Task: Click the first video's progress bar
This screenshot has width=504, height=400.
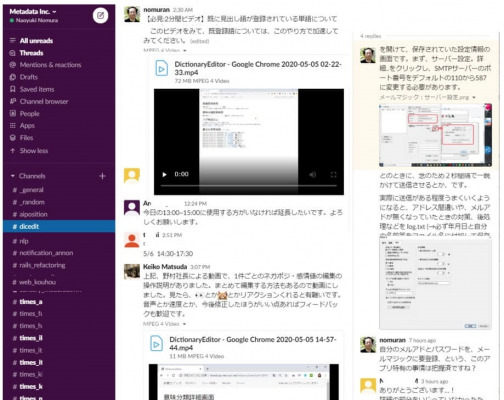Action: [249, 185]
